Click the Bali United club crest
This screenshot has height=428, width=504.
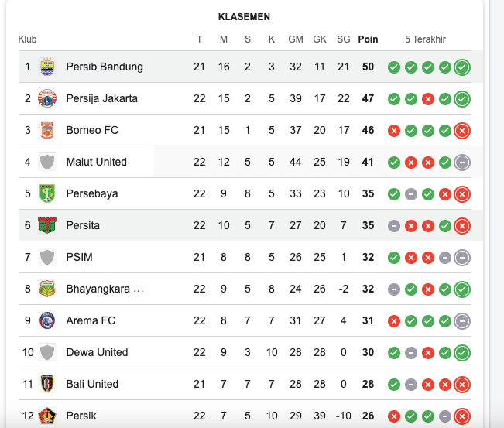pyautogui.click(x=47, y=384)
